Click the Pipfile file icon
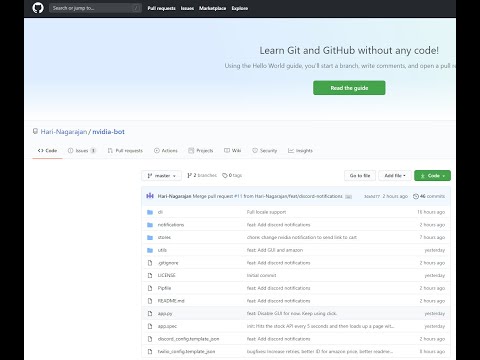 pos(150,288)
